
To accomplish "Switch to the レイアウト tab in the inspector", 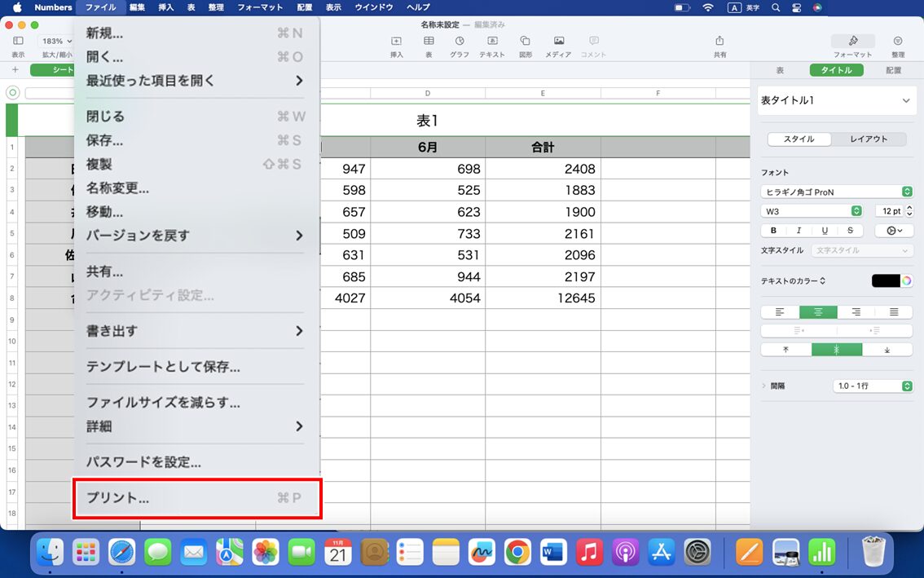I will (870, 139).
